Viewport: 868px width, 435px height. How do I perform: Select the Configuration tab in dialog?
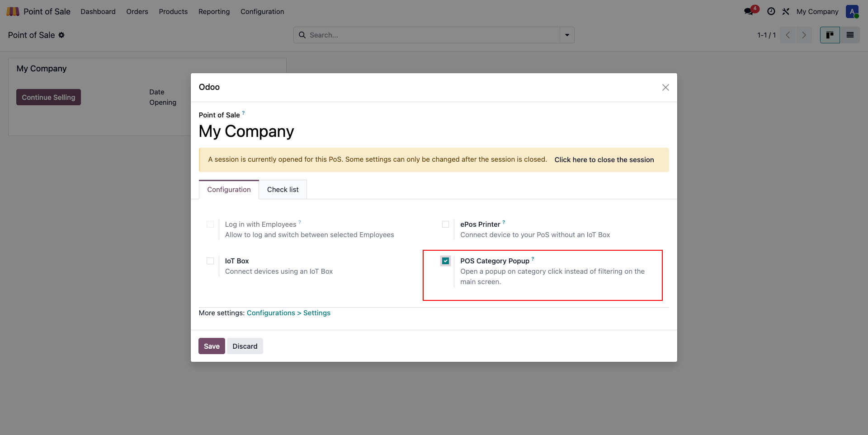(229, 189)
